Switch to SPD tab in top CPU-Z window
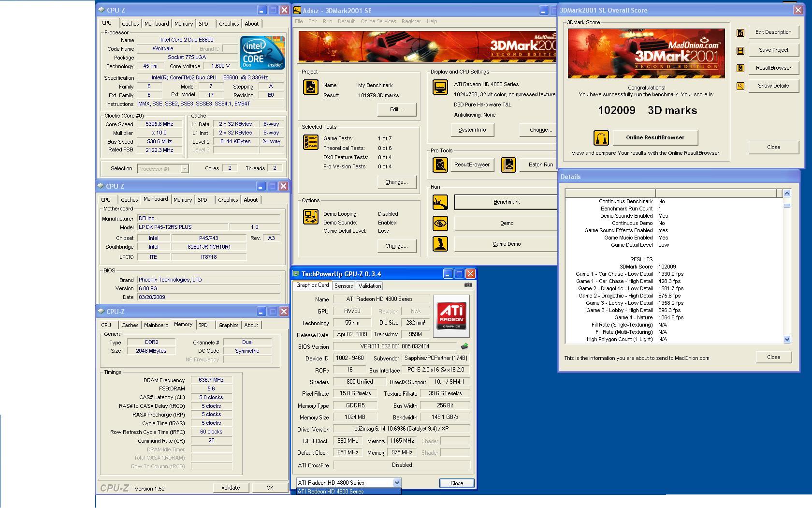This screenshot has width=812, height=508. click(x=203, y=24)
